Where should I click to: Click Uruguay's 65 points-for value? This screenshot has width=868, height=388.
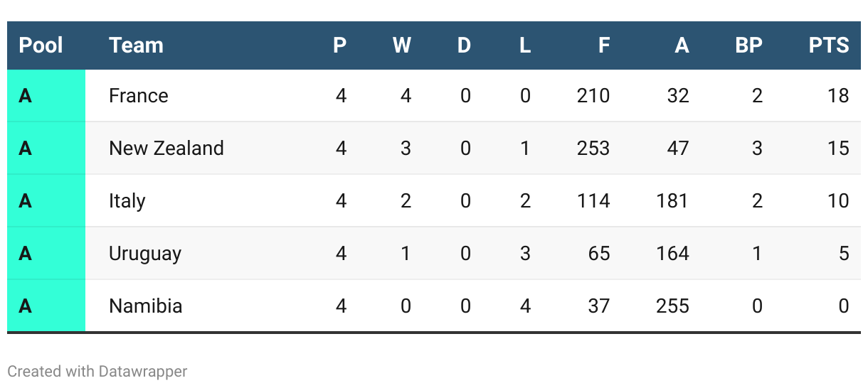pos(599,254)
